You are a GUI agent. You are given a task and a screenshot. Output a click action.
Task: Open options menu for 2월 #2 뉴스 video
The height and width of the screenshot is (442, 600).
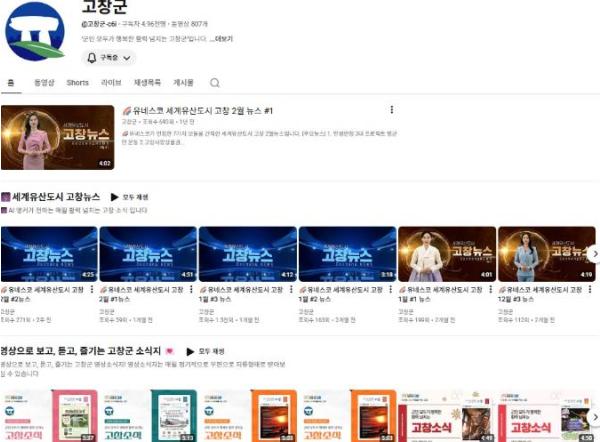[93, 289]
